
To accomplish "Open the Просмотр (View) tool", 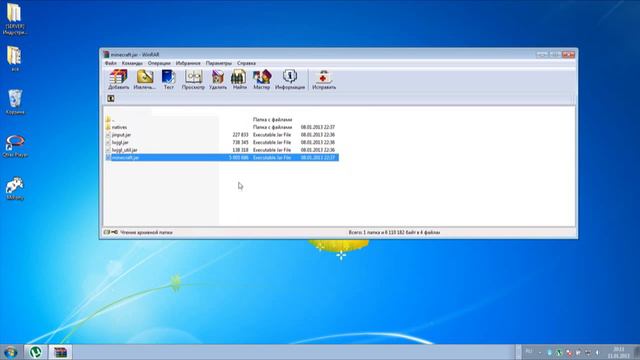I will pyautogui.click(x=193, y=80).
